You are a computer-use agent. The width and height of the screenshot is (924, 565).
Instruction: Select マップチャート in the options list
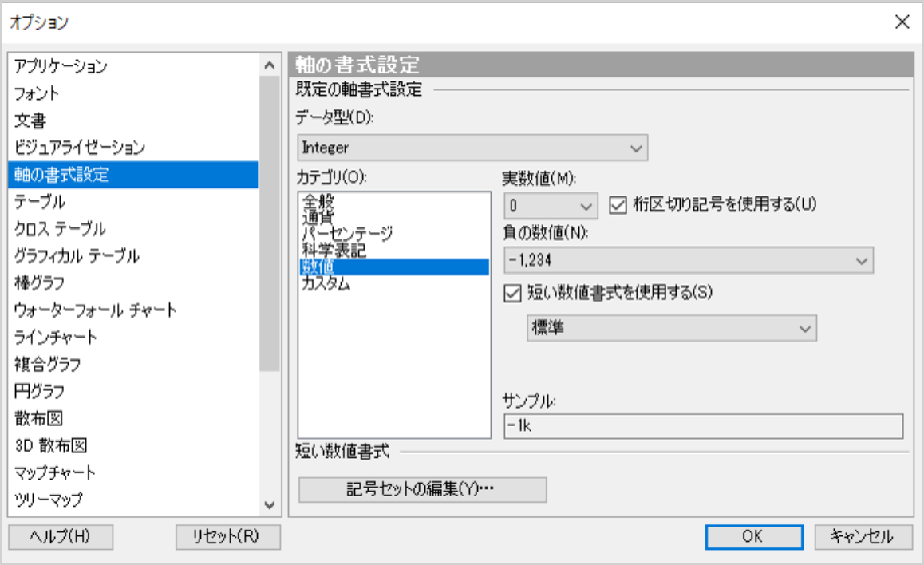click(x=133, y=472)
